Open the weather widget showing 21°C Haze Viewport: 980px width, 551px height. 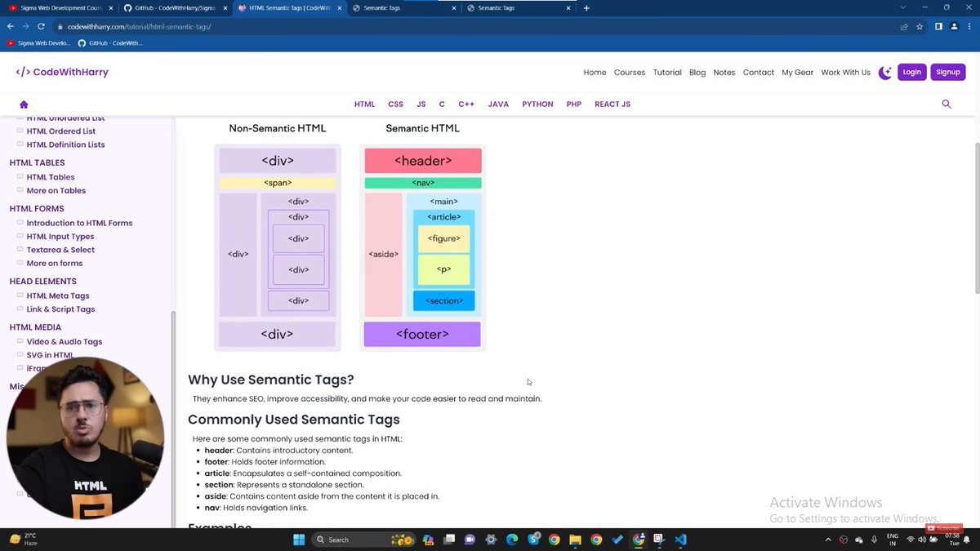click(x=23, y=540)
